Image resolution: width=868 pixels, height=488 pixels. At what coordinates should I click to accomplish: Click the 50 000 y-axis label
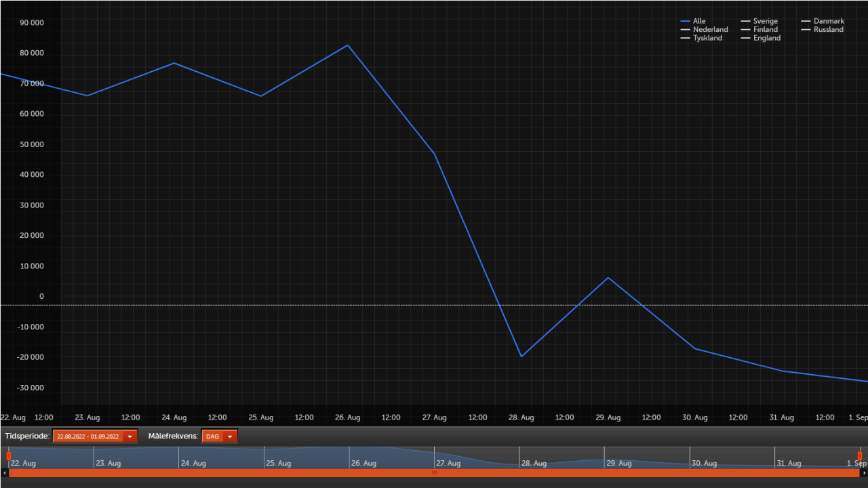33,144
